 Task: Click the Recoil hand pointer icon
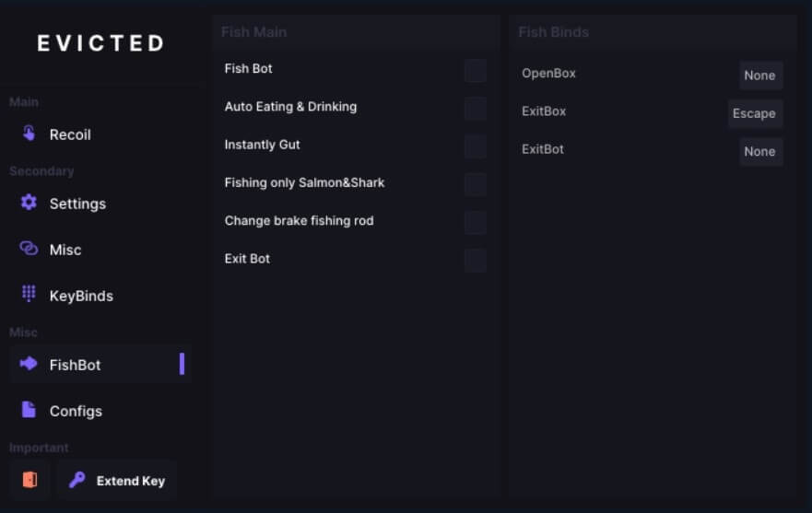click(x=29, y=134)
